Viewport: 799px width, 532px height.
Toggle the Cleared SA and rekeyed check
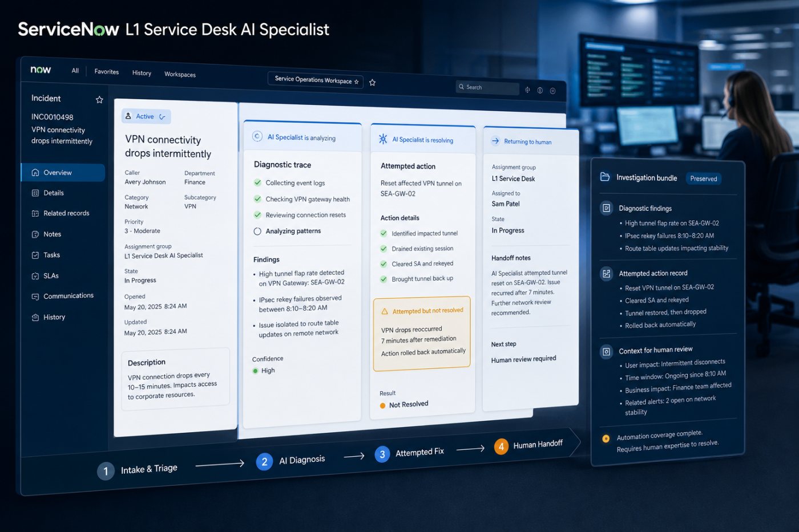click(384, 264)
